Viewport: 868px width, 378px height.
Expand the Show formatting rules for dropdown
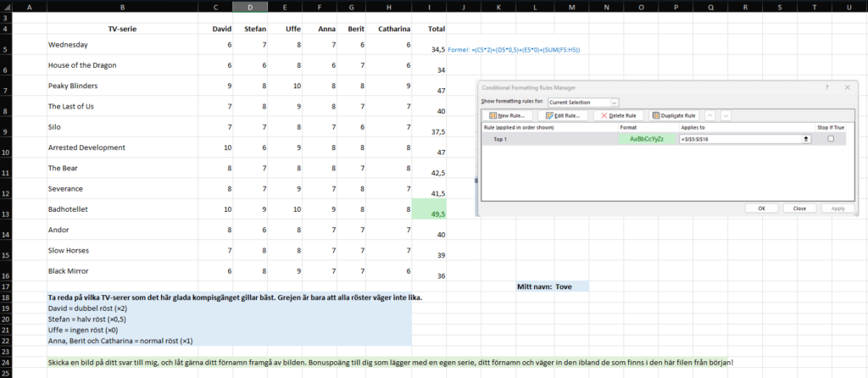point(614,103)
